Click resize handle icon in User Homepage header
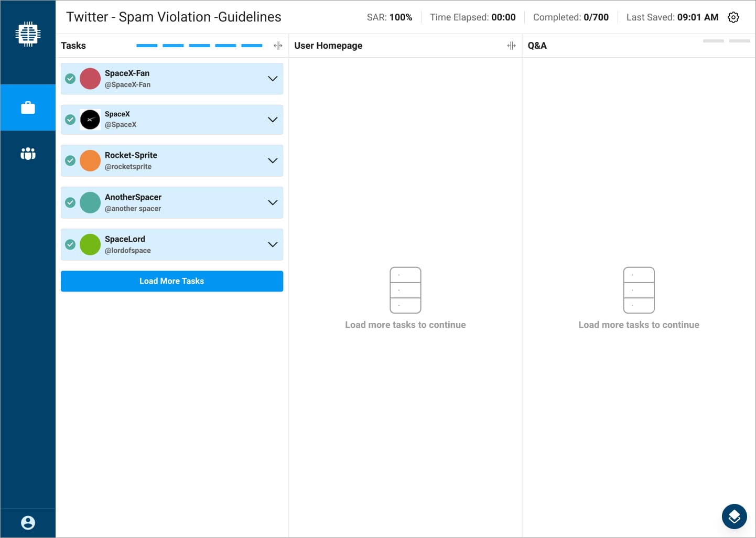 click(511, 46)
